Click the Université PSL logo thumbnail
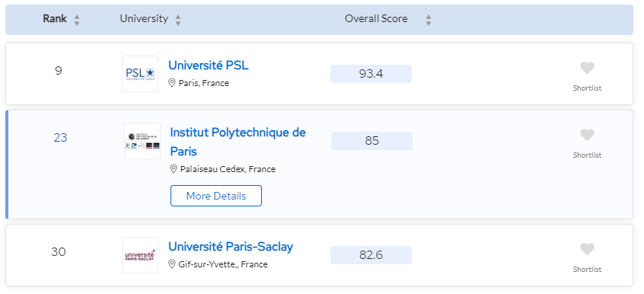 coord(140,74)
